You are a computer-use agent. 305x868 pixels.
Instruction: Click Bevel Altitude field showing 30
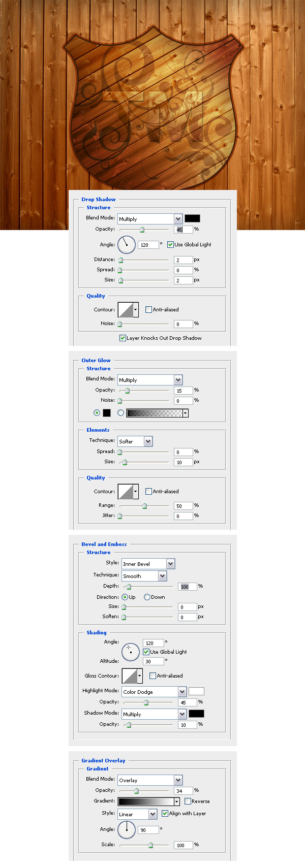pyautogui.click(x=154, y=661)
